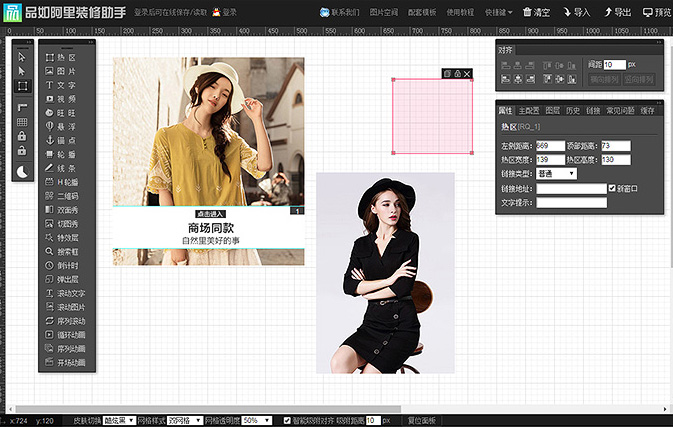Add a 悬浮 floating component
Screen dimensions: 673x427
click(61, 127)
